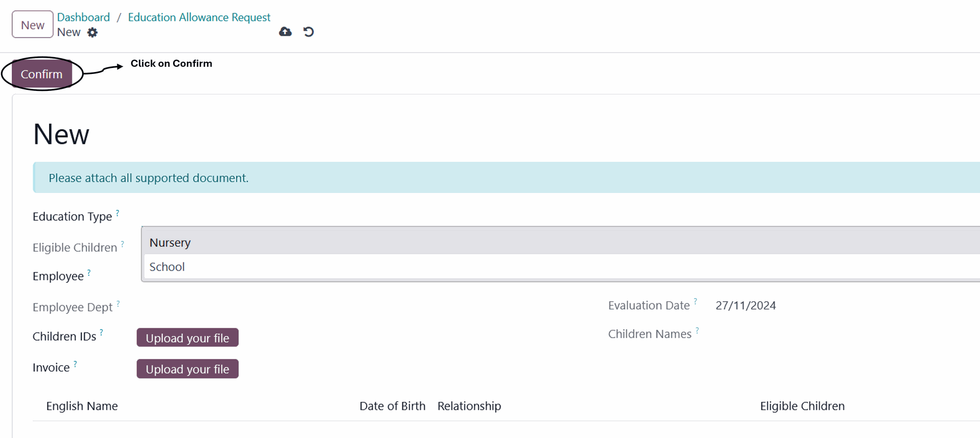
Task: Sort by English Name column header
Action: click(82, 406)
